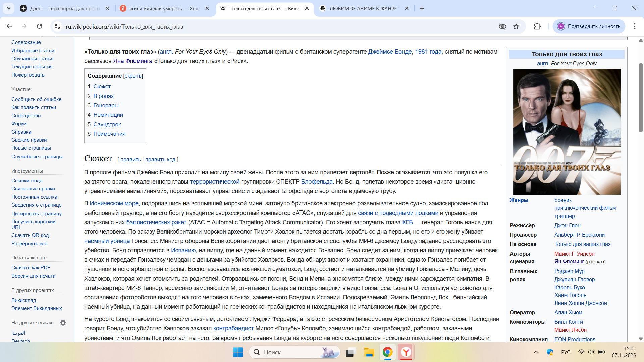This screenshot has height=362, width=644.
Task: Bookmark this page with the star icon
Action: coord(516,26)
